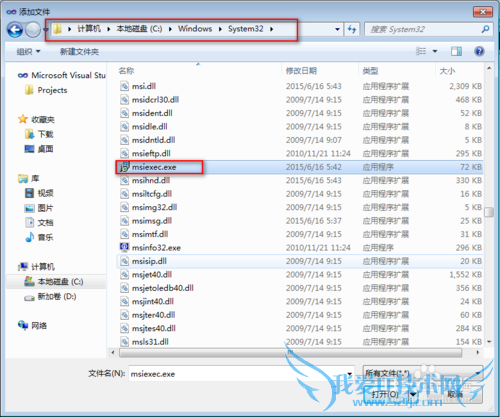
Task: Select the file msieftp.dll
Action: coord(300,153)
